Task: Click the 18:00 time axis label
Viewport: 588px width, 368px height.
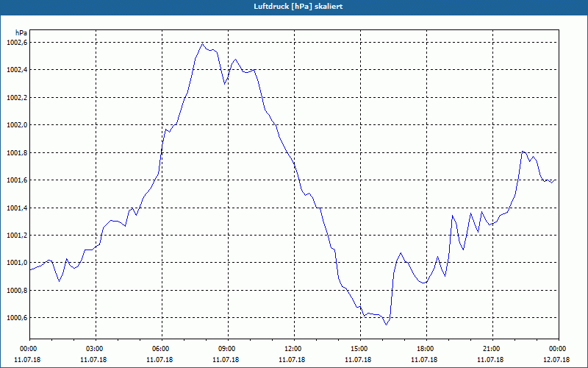Action: (x=426, y=349)
